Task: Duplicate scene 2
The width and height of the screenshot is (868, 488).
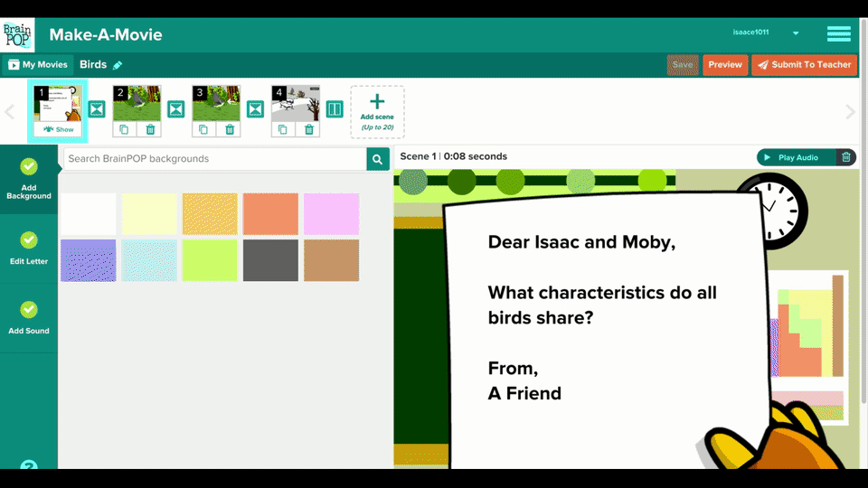Action: (124, 129)
